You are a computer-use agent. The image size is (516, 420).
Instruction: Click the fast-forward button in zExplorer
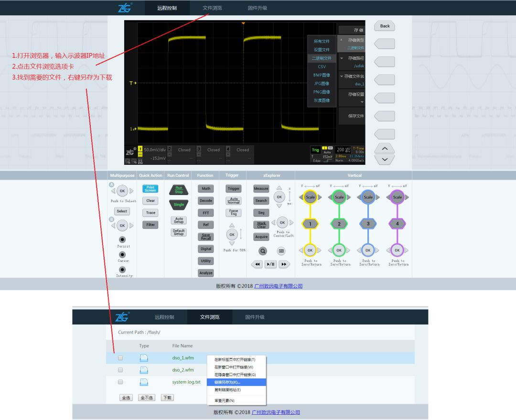pyautogui.click(x=284, y=264)
